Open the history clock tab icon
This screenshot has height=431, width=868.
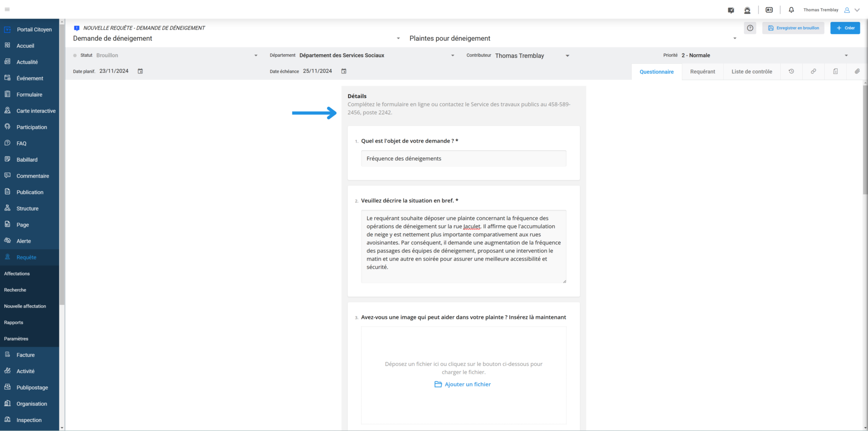click(x=791, y=72)
